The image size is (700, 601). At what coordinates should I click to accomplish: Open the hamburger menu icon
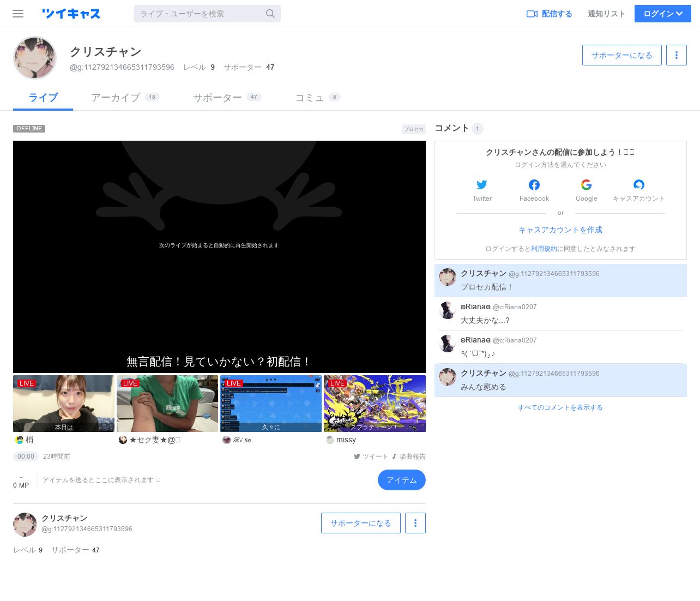tap(18, 14)
